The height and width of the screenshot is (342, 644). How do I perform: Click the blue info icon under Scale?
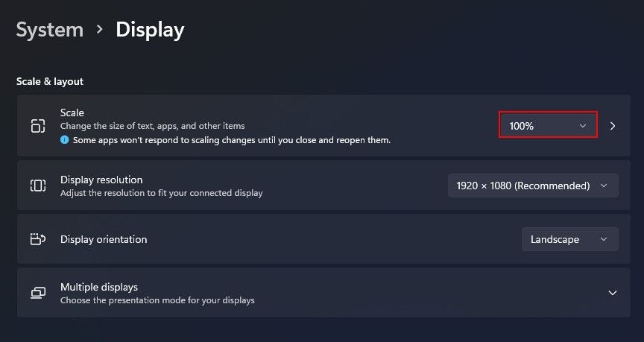coord(65,139)
